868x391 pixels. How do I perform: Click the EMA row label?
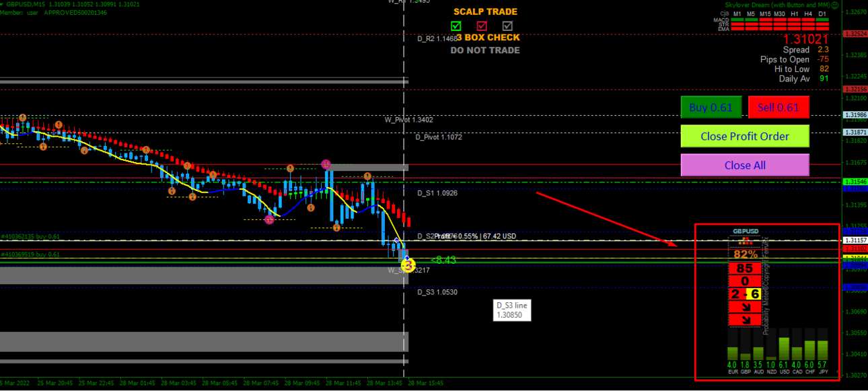pyautogui.click(x=723, y=29)
